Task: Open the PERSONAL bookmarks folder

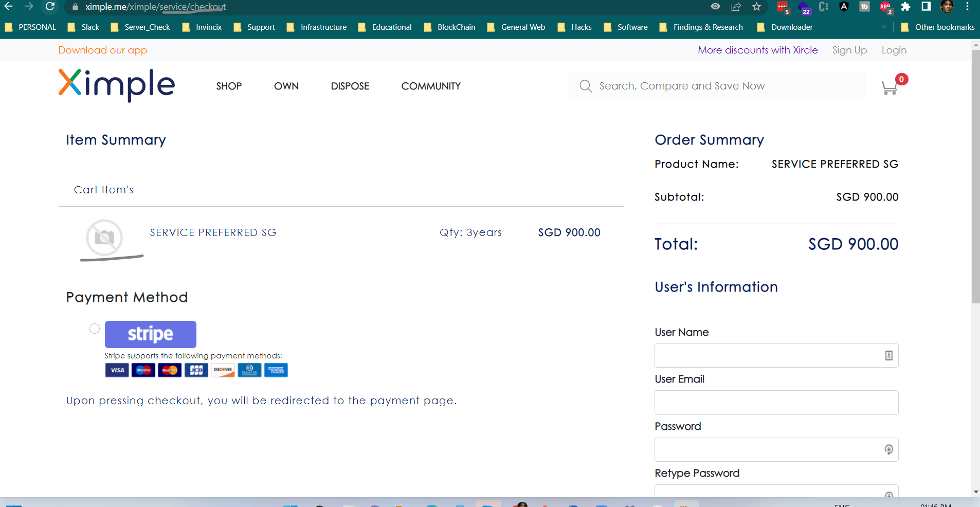Action: coord(30,27)
